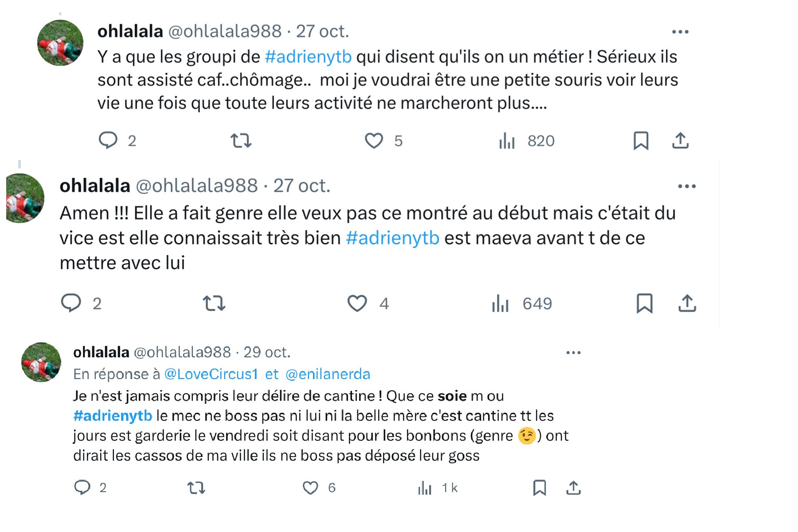Open ohlalala avatar on the first tweet
This screenshot has width=798, height=532.
pos(60,43)
